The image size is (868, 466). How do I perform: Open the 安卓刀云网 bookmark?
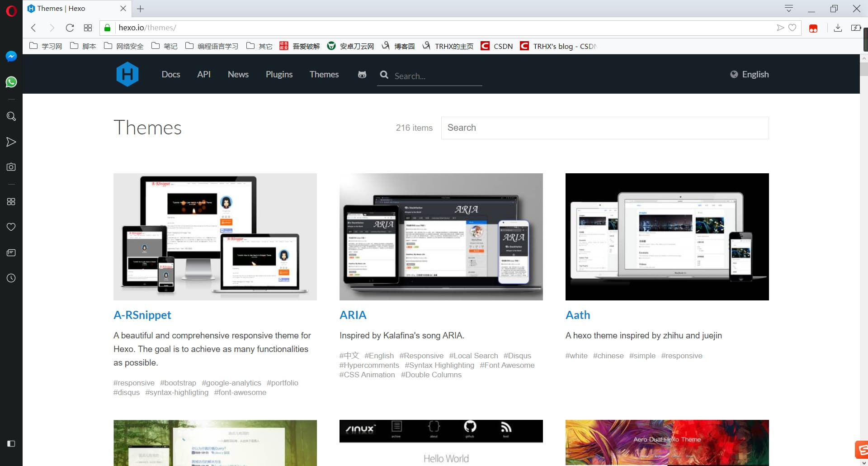[x=351, y=46]
